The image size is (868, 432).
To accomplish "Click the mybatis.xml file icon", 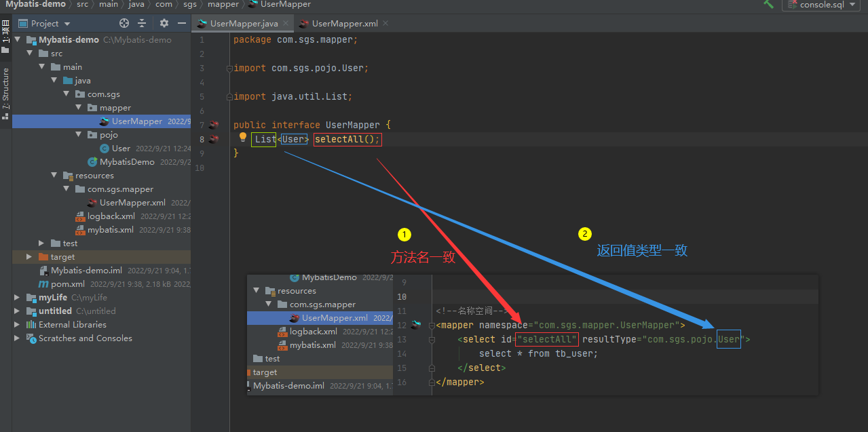I will point(80,230).
